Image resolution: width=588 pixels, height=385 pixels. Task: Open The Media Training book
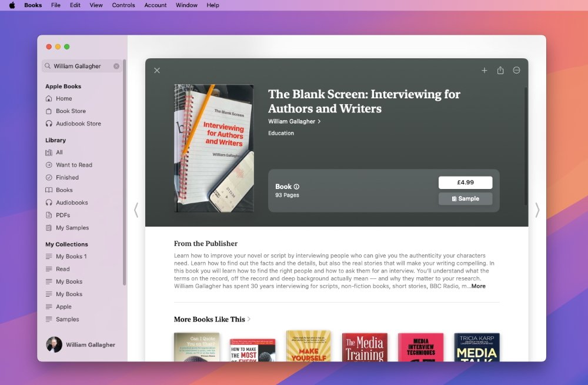[365, 347]
